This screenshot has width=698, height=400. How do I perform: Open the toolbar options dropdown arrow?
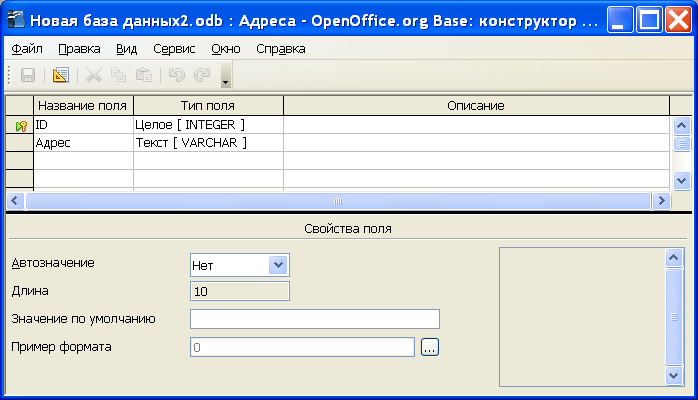click(x=226, y=75)
